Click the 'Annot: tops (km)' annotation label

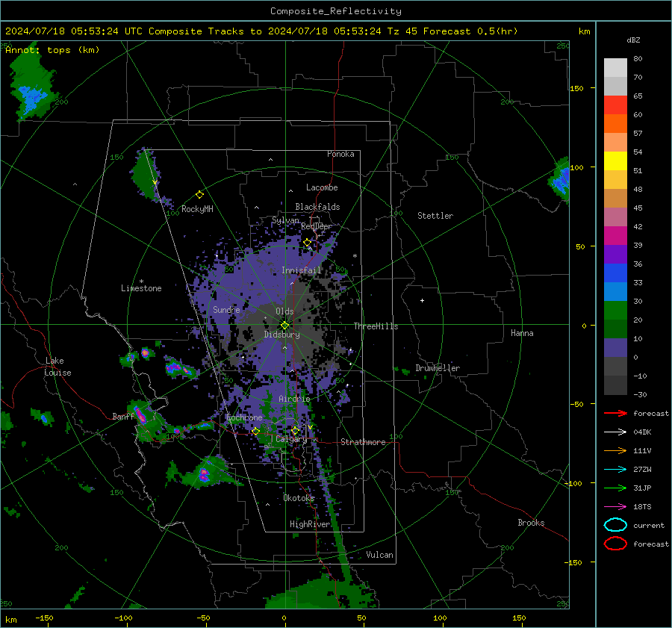[x=52, y=50]
